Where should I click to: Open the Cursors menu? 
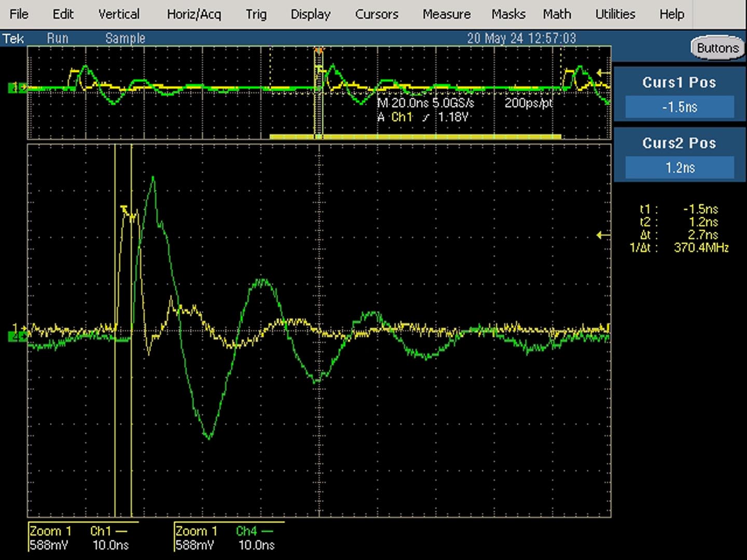[x=377, y=14]
